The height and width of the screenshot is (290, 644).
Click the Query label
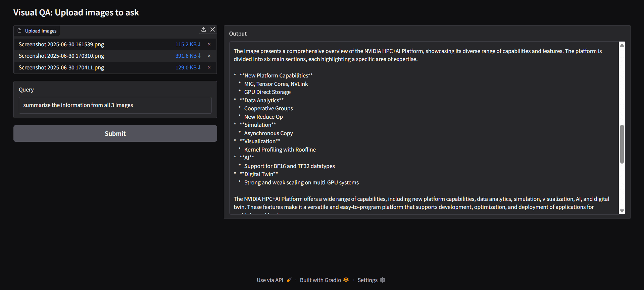click(x=26, y=90)
